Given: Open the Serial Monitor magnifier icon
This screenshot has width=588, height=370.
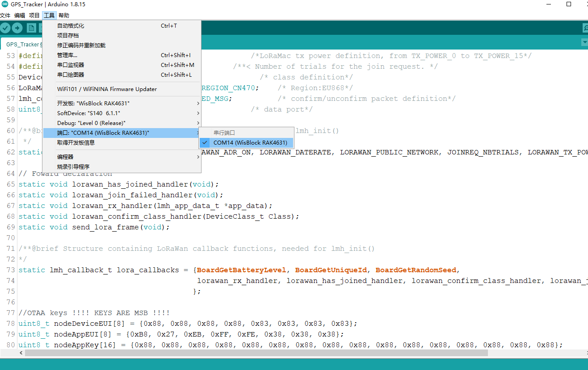Looking at the screenshot, I should [x=585, y=28].
